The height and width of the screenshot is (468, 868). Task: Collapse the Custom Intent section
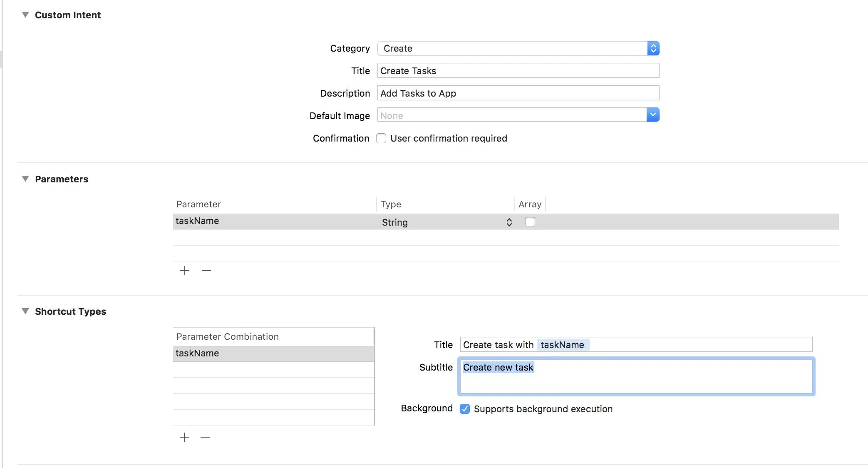pos(25,15)
